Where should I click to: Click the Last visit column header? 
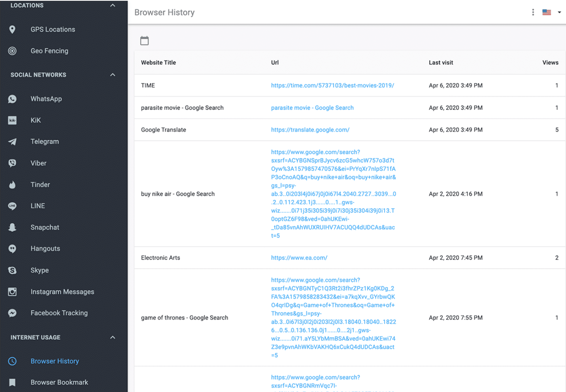[441, 62]
